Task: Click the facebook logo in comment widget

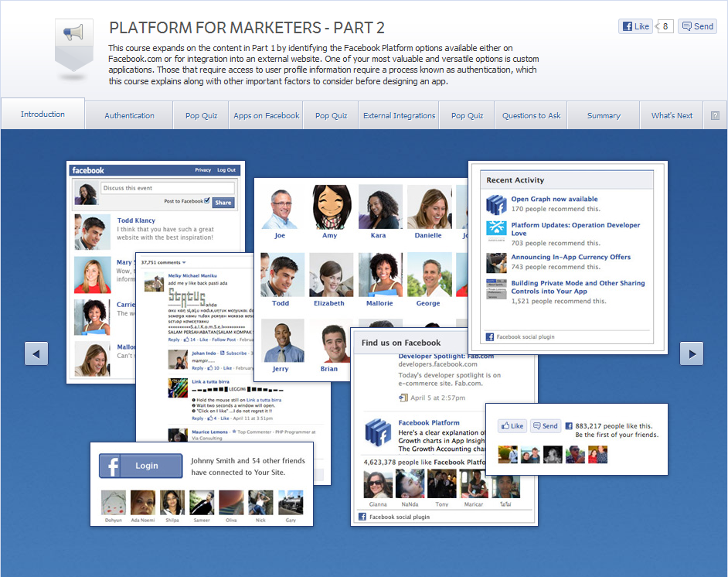Action: tap(88, 170)
